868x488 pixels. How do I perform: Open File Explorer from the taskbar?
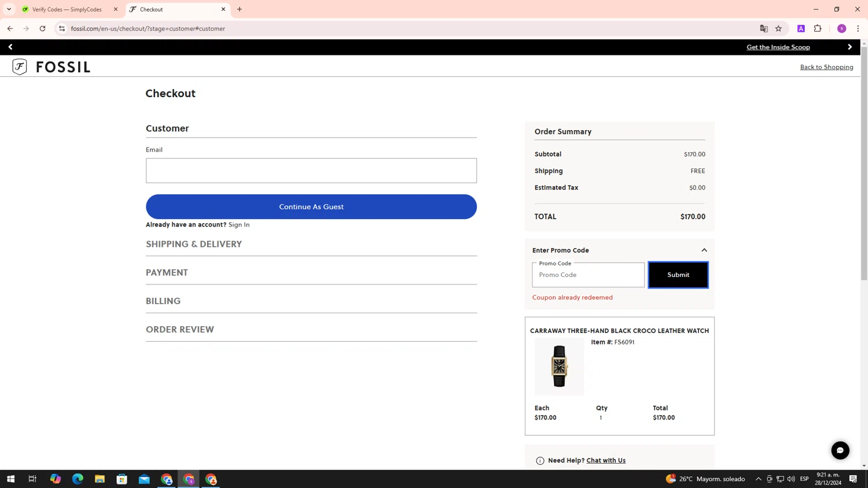coord(100,479)
